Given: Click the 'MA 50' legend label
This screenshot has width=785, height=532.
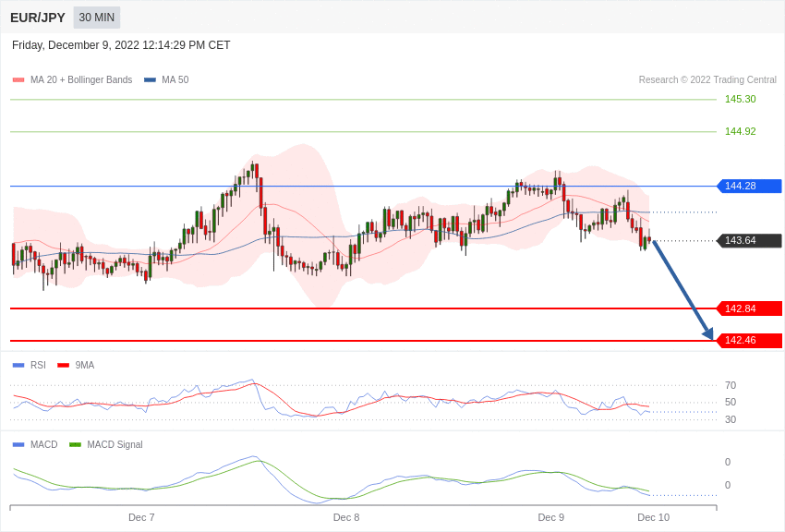Looking at the screenshot, I should coord(175,79).
